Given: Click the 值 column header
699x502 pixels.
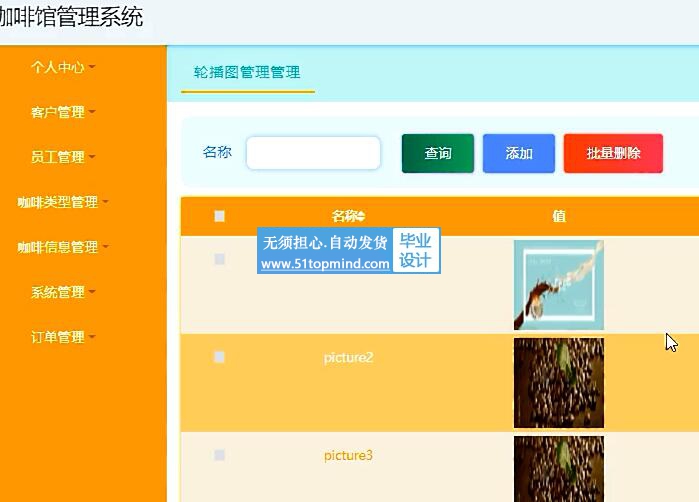Looking at the screenshot, I should [x=559, y=216].
